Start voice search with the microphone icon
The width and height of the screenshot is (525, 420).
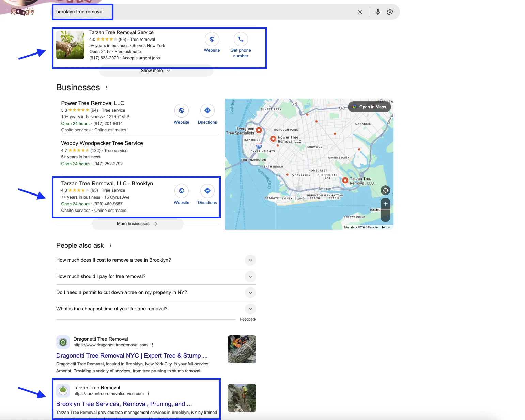click(x=377, y=12)
